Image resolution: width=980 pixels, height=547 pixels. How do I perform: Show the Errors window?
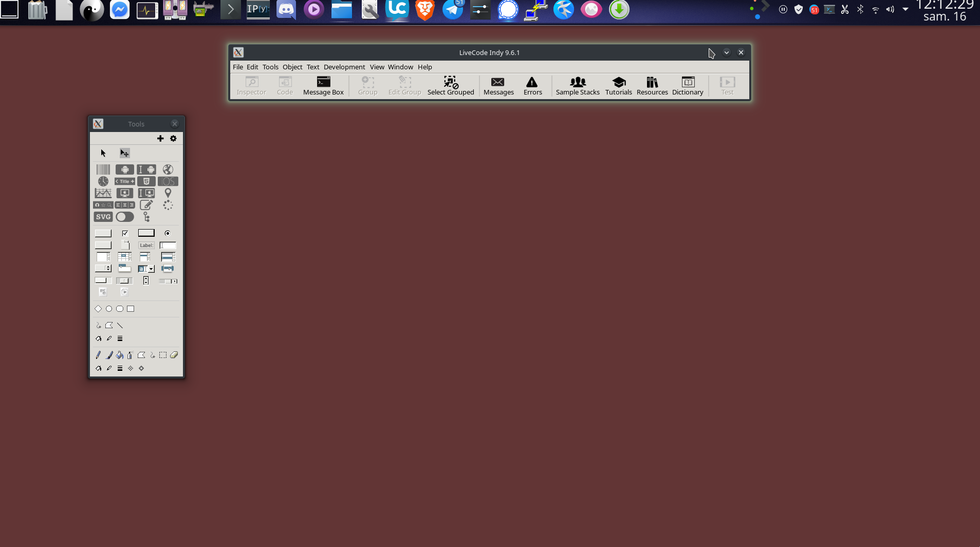[532, 86]
